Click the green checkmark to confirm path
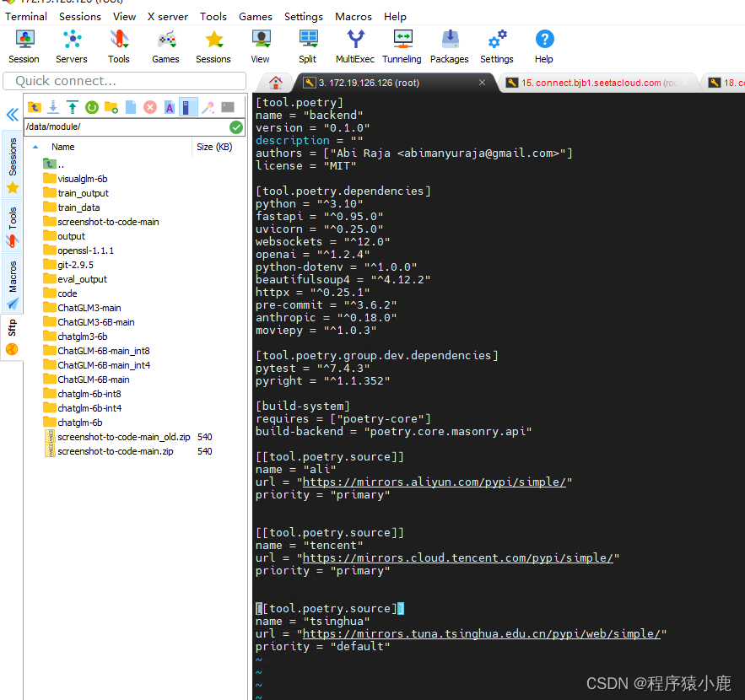Image resolution: width=745 pixels, height=700 pixels. [x=236, y=127]
